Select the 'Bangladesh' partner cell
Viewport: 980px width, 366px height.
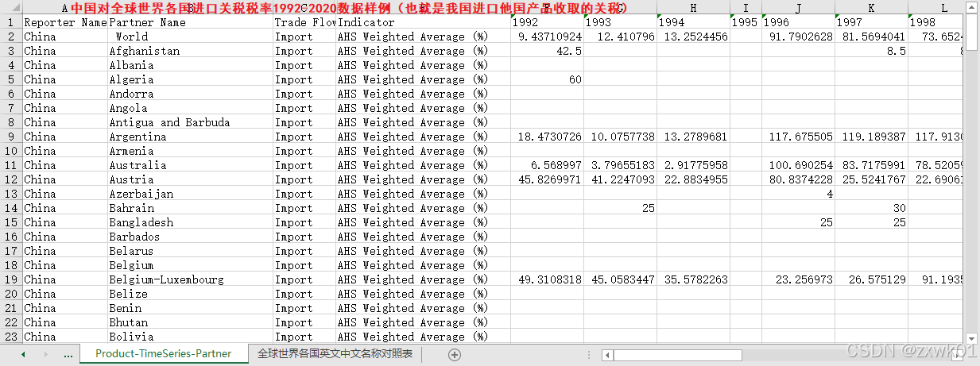click(190, 222)
